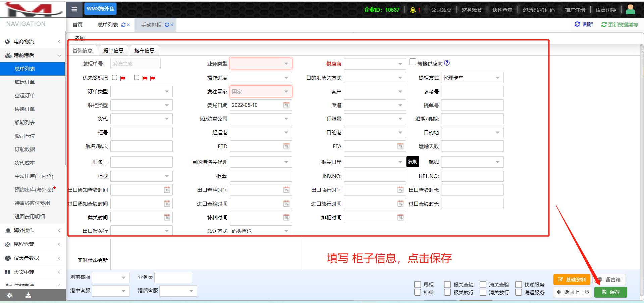
Task: Expand the 提柜方式 dropdown showing 代理卡车
Action: coord(472,78)
